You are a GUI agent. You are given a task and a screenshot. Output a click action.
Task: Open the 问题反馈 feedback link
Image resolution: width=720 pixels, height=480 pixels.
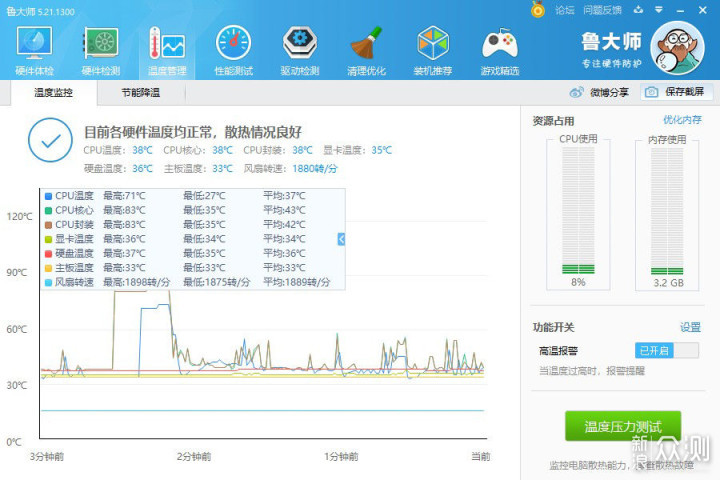click(602, 10)
